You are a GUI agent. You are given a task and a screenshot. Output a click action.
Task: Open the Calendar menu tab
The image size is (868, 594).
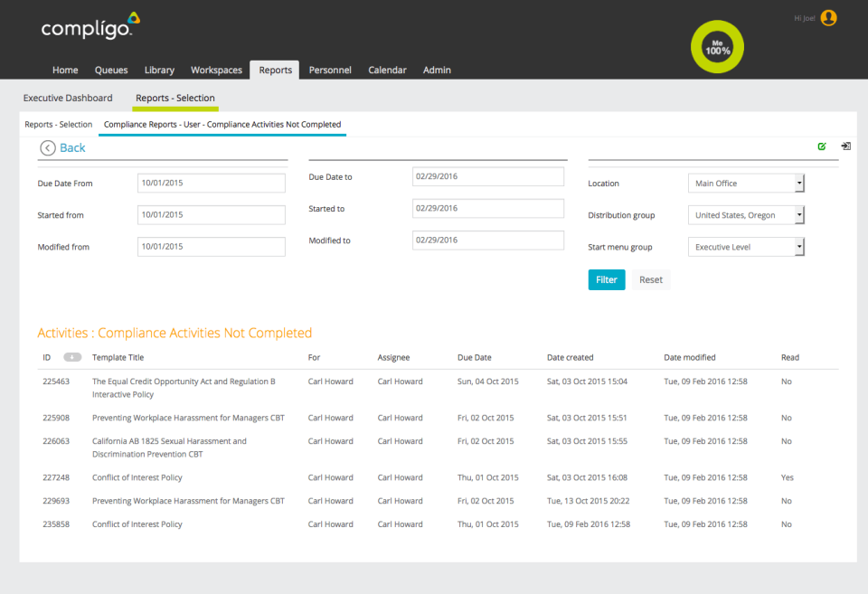pos(388,70)
